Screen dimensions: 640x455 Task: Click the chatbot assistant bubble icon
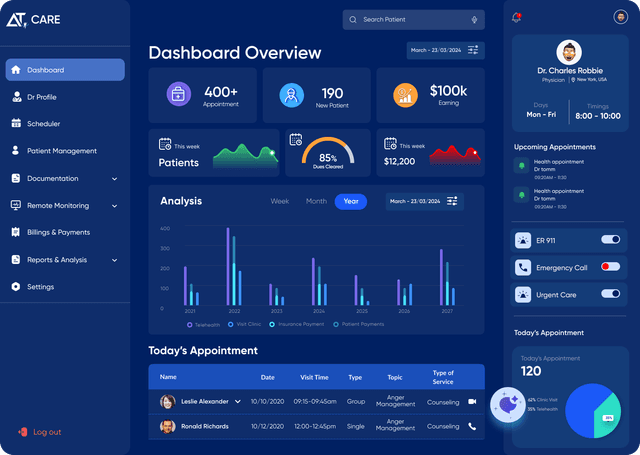point(510,405)
